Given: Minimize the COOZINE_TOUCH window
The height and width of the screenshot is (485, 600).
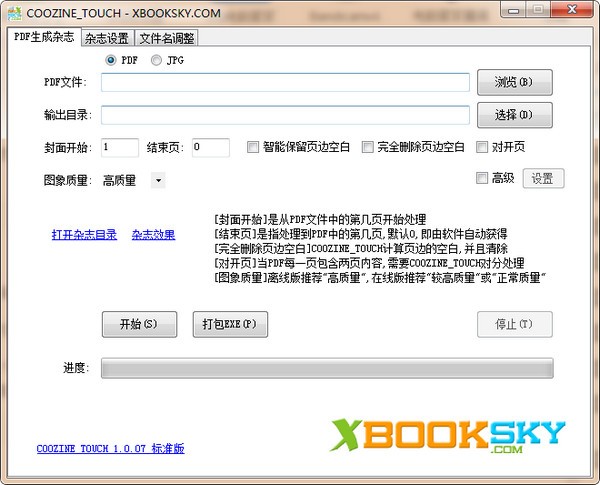Looking at the screenshot, I should pos(513,10).
